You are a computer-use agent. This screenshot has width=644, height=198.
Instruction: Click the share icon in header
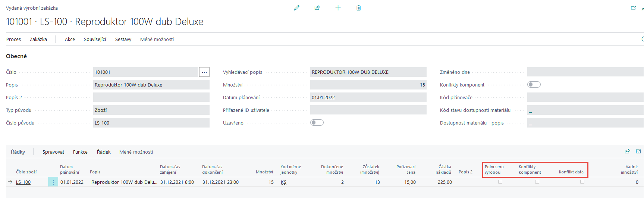pyautogui.click(x=317, y=8)
